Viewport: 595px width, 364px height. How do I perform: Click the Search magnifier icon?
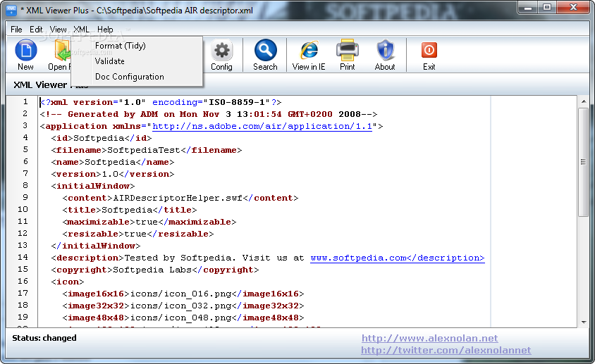pos(266,50)
